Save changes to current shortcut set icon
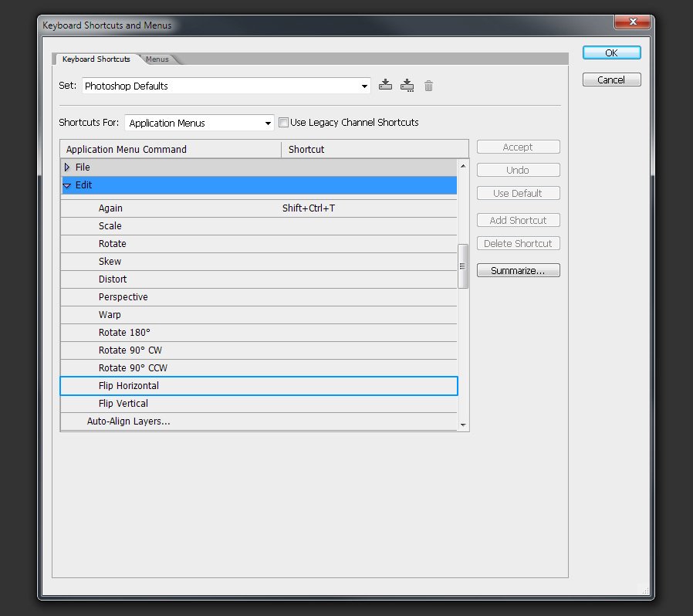The height and width of the screenshot is (616, 693). point(385,85)
